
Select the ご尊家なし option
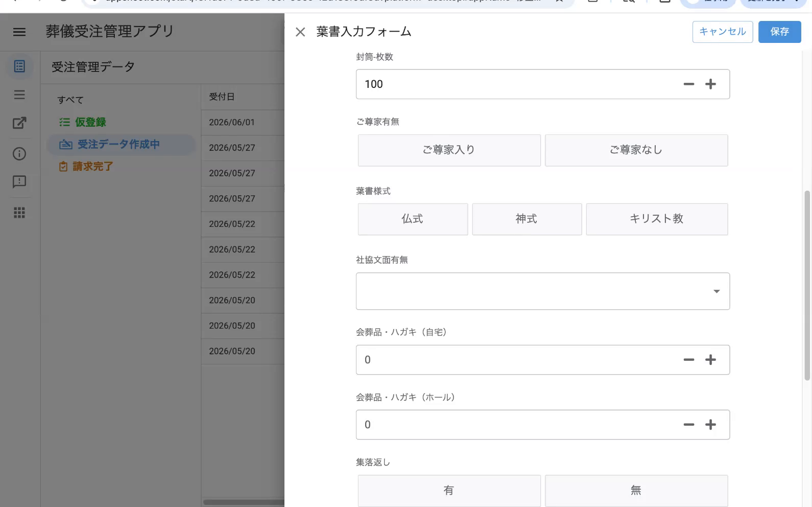(x=636, y=150)
